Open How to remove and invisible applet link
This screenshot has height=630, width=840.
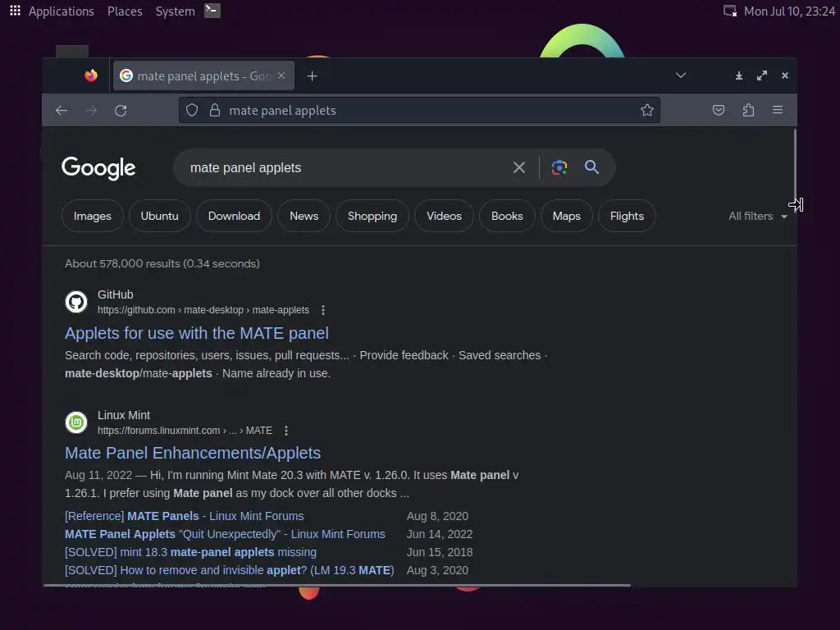pyautogui.click(x=230, y=570)
